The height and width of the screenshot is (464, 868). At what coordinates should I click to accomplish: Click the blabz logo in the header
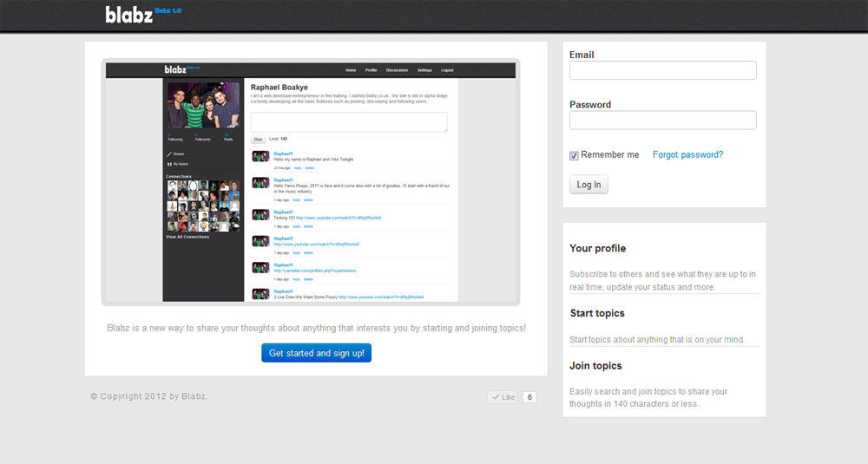tap(129, 15)
